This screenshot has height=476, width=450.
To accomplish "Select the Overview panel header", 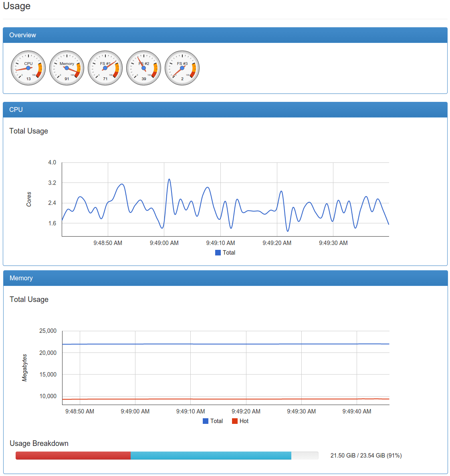I will (x=225, y=35).
